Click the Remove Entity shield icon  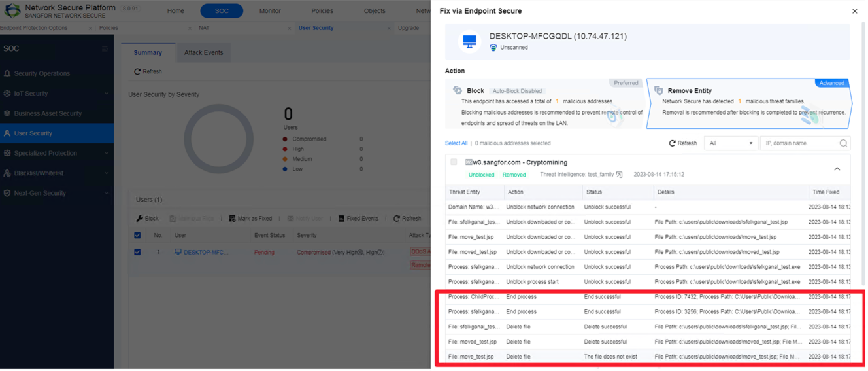point(658,90)
